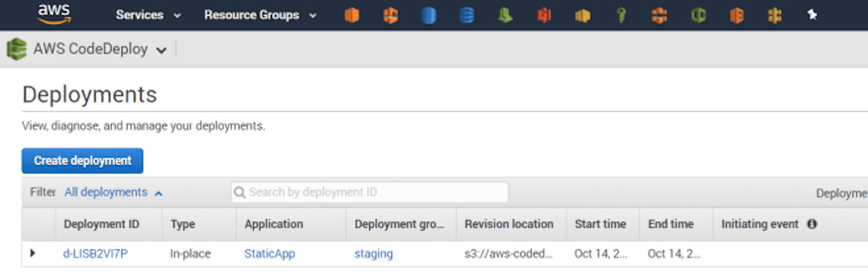Click the 'View, diagnose, and manage' description text
The image size is (868, 278).
143,126
